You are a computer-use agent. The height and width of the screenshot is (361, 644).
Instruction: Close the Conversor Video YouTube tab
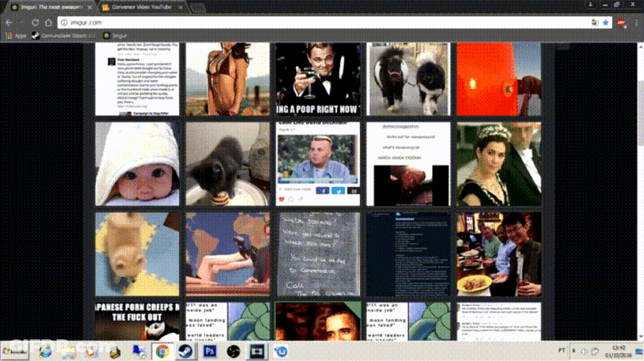tap(180, 7)
